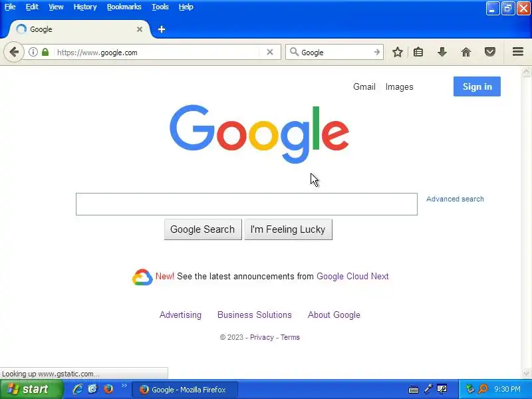Click the 9:30 PM clock
Screen dimensions: 532x399
[x=507, y=389]
